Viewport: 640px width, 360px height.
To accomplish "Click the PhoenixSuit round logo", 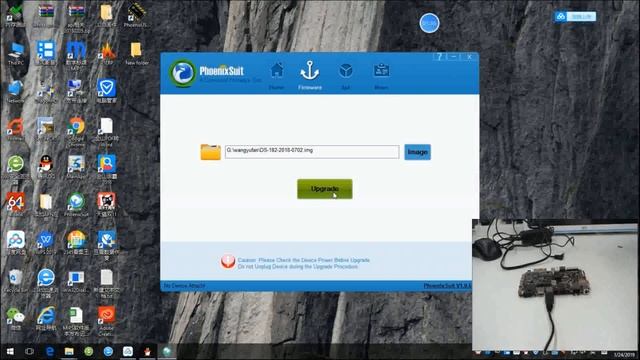I will point(182,73).
